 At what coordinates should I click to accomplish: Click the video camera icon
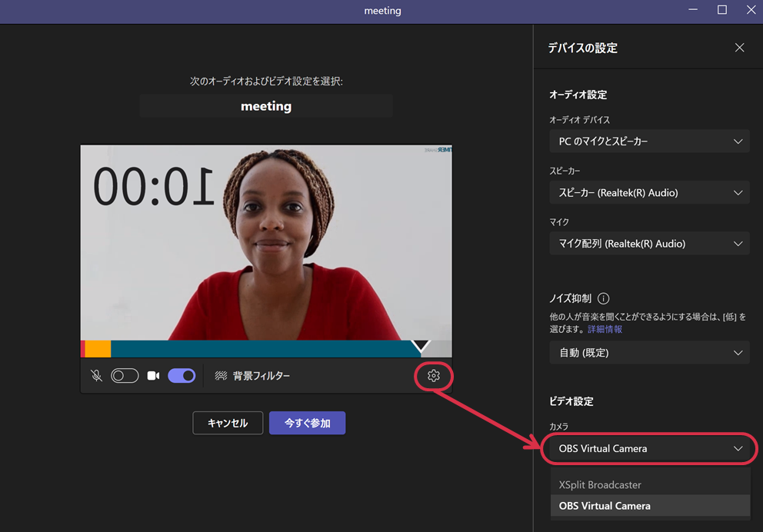153,376
